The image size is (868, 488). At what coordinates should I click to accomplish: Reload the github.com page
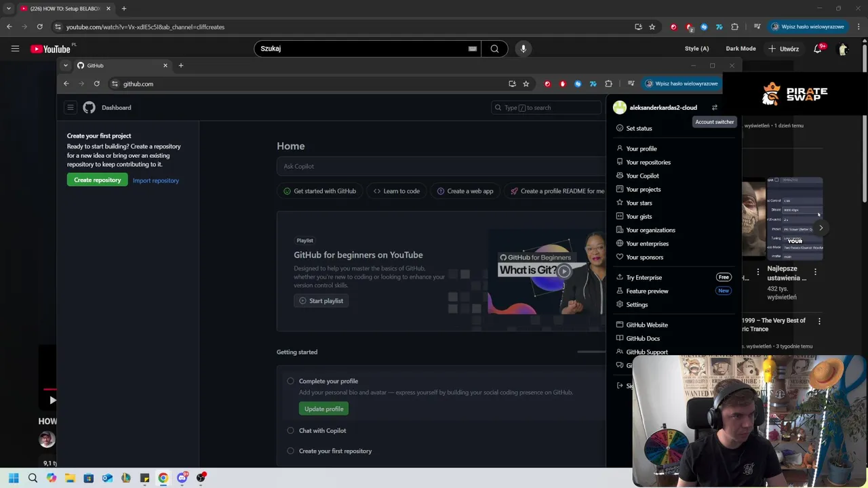96,83
